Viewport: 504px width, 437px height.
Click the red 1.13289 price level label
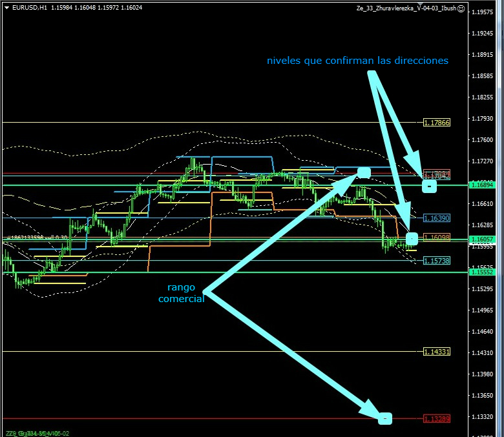(437, 419)
